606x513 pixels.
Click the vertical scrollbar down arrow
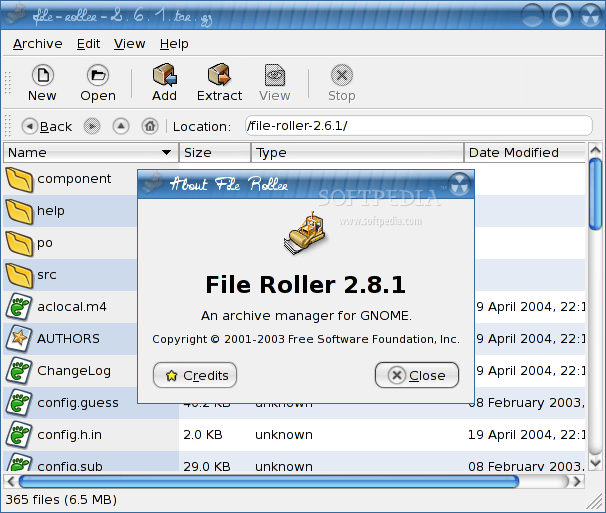(x=595, y=463)
